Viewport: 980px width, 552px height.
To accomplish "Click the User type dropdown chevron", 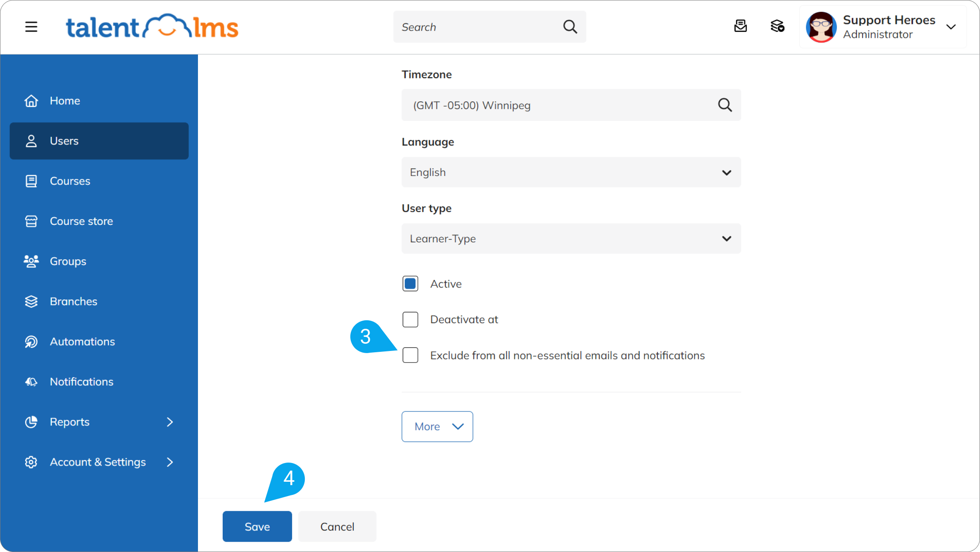I will click(x=727, y=239).
